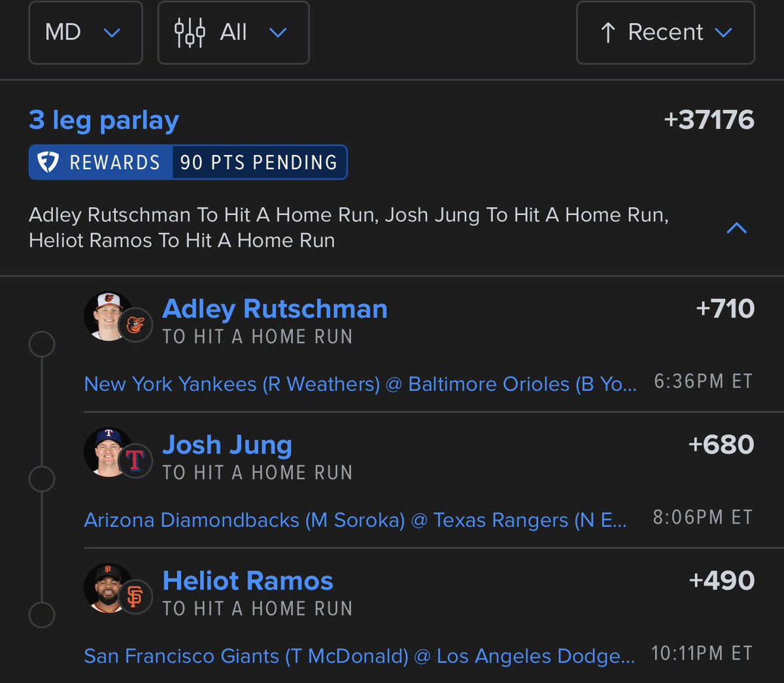Image resolution: width=784 pixels, height=683 pixels.
Task: Click TO HIT A HOME RUN under Jung
Action: click(x=258, y=473)
